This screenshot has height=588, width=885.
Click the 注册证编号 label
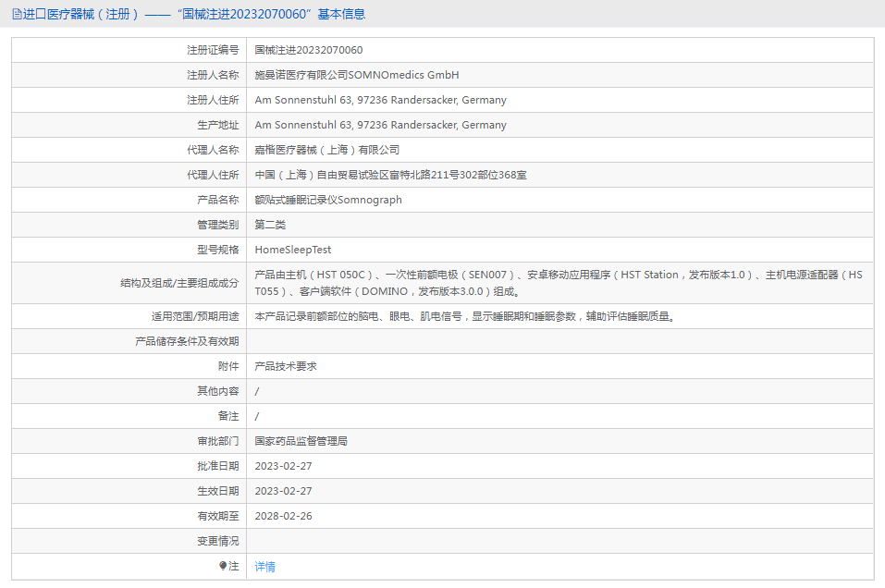[213, 50]
